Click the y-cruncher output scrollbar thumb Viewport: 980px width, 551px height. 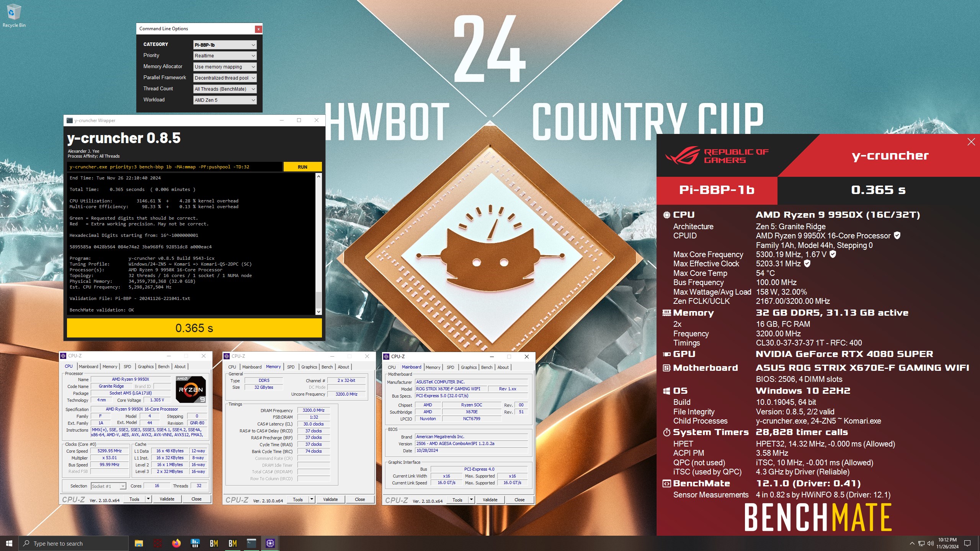coord(318,300)
